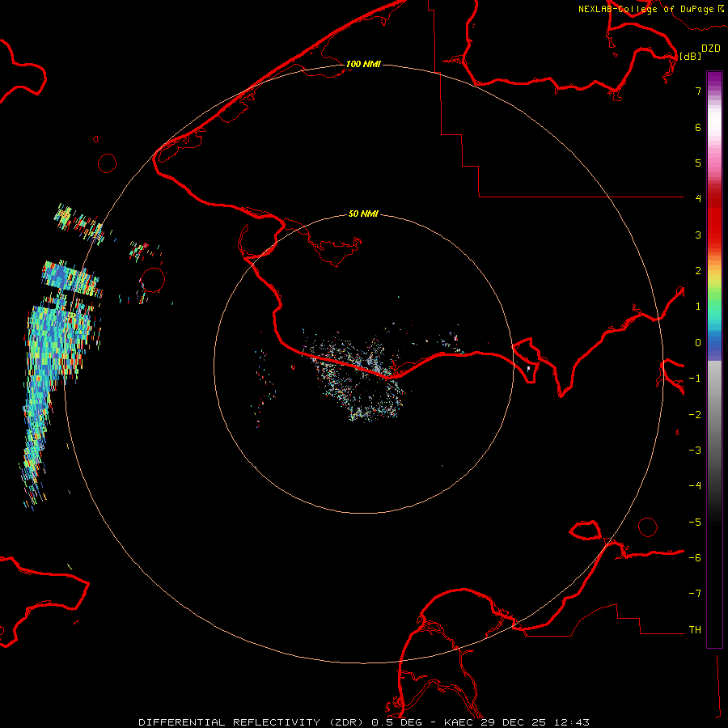Click the KAEC station identifier in footer
This screenshot has width=728, height=728.
coord(459,722)
